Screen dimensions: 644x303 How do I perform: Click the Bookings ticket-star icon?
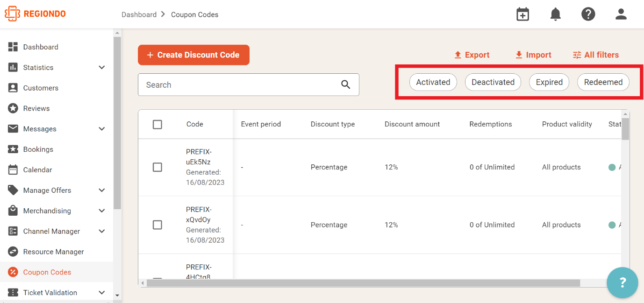[13, 149]
